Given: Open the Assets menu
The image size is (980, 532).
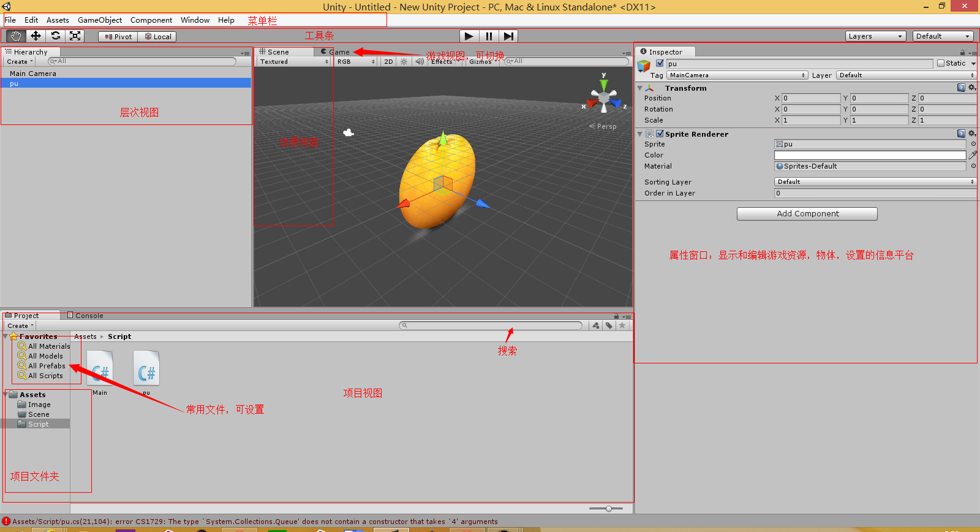Looking at the screenshot, I should (58, 20).
